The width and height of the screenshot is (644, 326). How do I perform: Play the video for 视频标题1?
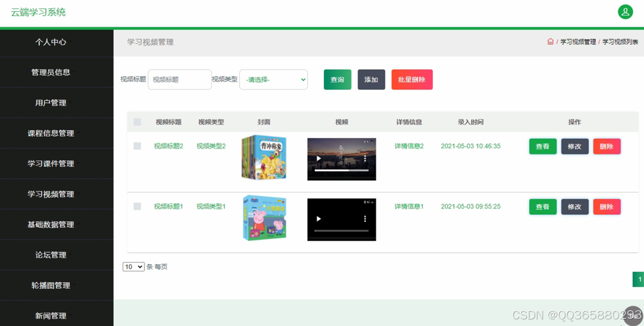tap(318, 219)
